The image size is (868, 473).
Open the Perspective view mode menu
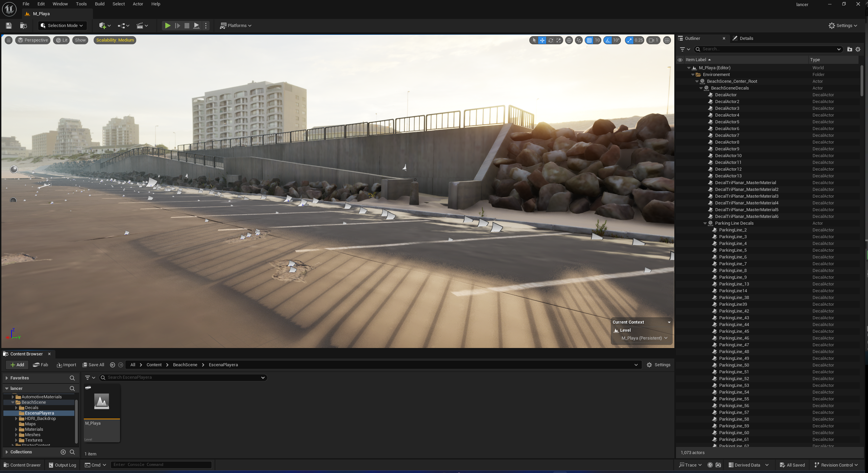[33, 40]
